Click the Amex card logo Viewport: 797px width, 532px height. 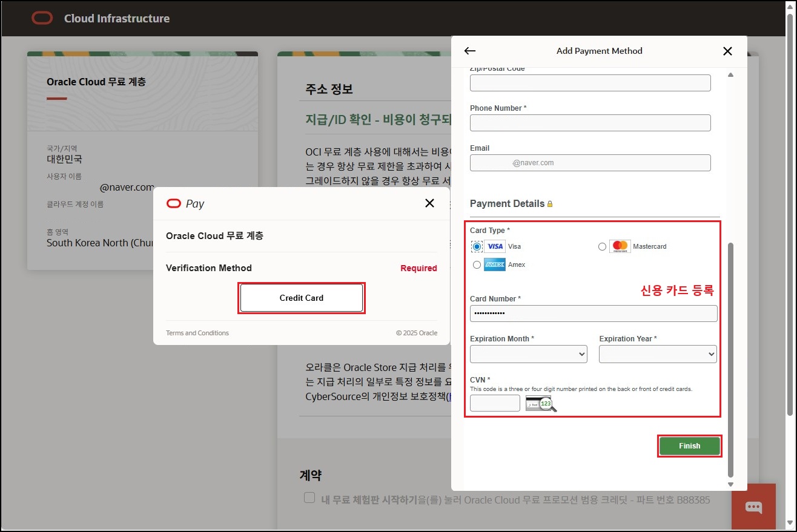coord(495,264)
